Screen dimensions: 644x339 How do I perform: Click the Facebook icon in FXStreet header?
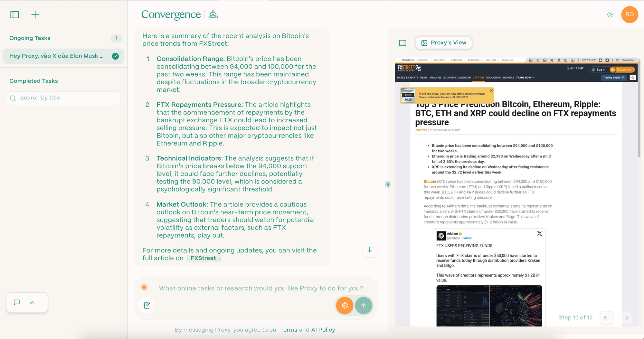point(559,60)
